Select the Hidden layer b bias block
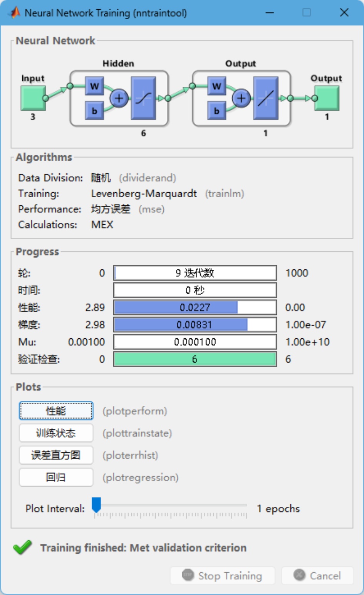Viewport: 364px width, 595px height. click(95, 111)
